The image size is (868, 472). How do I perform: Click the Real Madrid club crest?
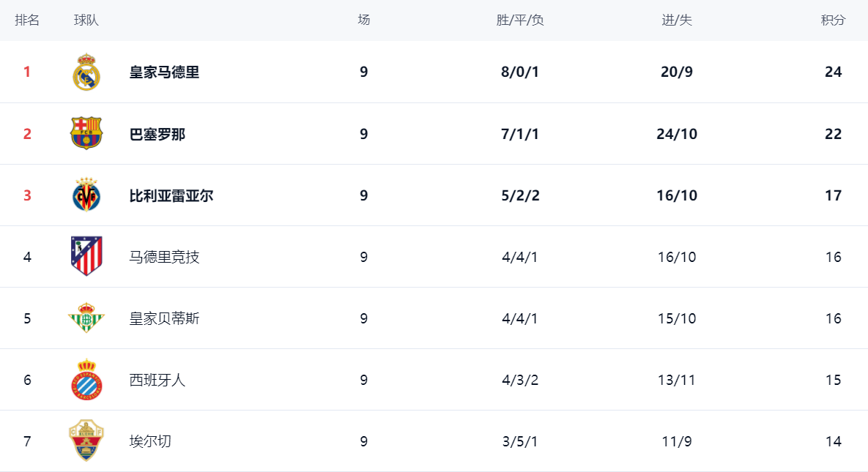[86, 72]
